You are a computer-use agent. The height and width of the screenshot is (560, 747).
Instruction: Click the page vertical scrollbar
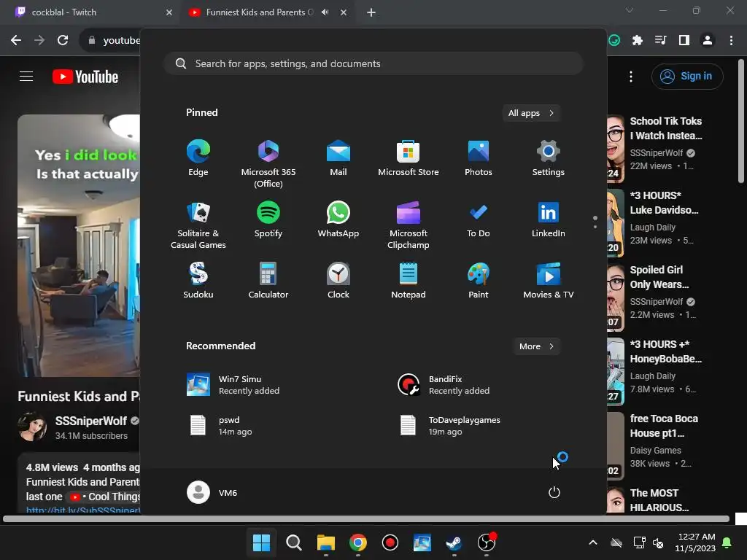pos(741,122)
